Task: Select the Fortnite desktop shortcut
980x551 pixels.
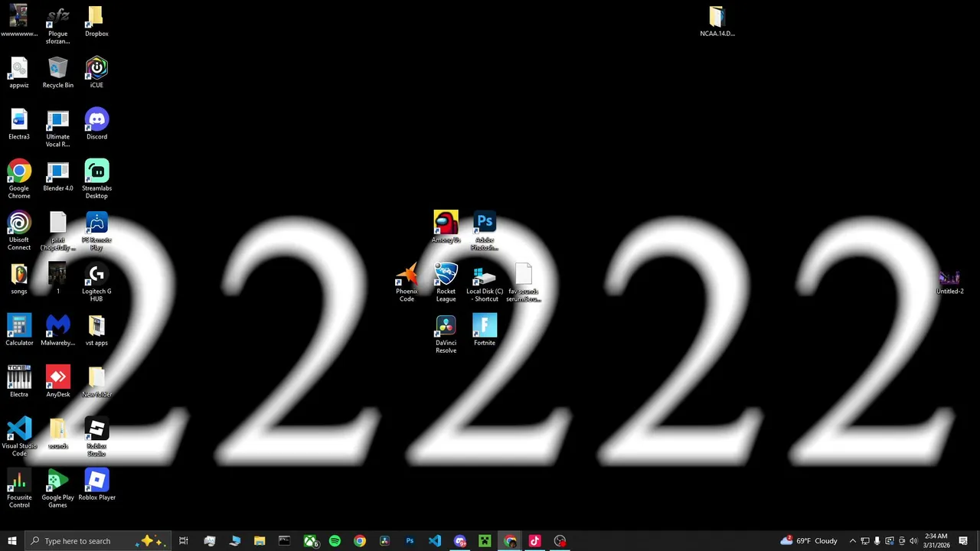Action: click(485, 330)
